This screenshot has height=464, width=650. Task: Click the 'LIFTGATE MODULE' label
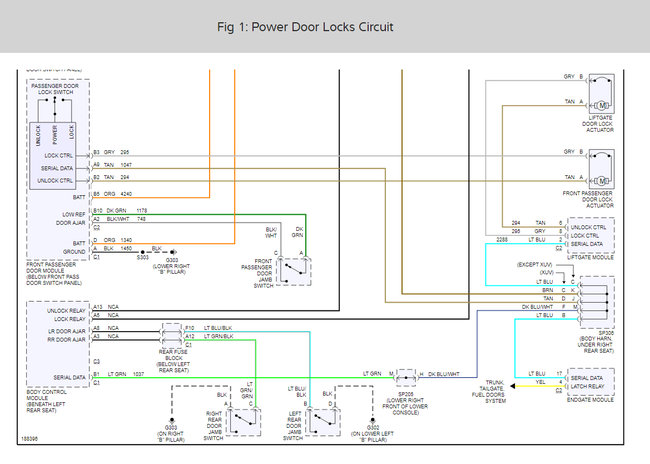(590, 257)
